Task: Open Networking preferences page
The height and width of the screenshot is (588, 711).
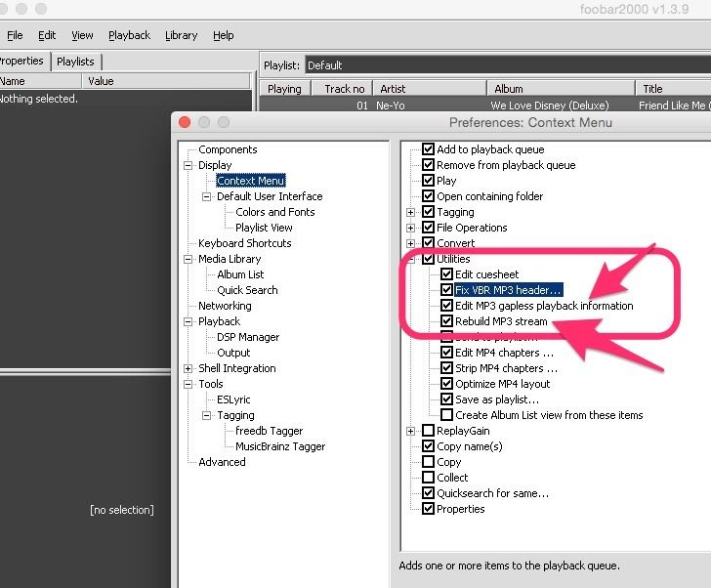Action: click(225, 306)
